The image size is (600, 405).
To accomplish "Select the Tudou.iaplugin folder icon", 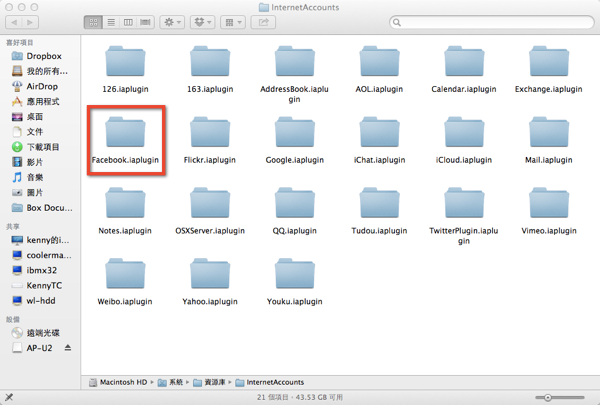I will pyautogui.click(x=379, y=203).
